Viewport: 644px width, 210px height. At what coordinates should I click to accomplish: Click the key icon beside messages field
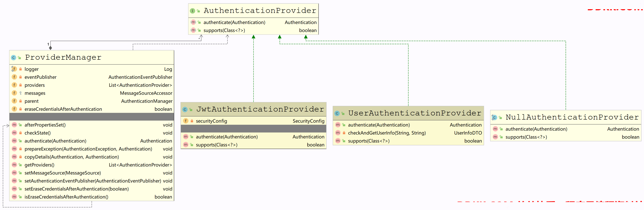[x=21, y=93]
